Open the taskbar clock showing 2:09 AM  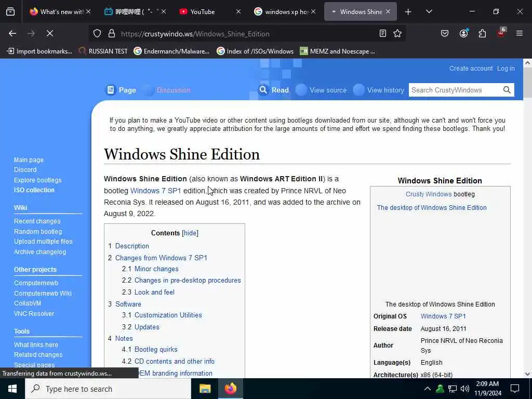487,389
